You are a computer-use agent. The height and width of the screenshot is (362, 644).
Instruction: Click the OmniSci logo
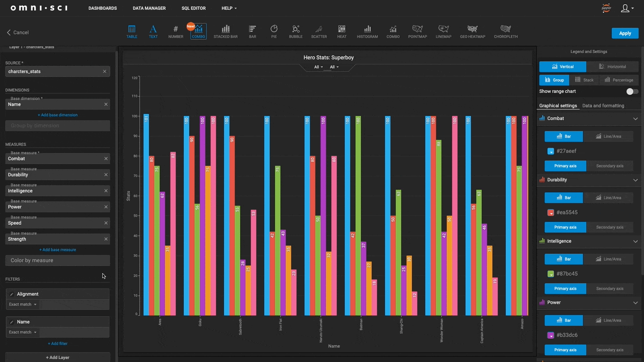39,8
